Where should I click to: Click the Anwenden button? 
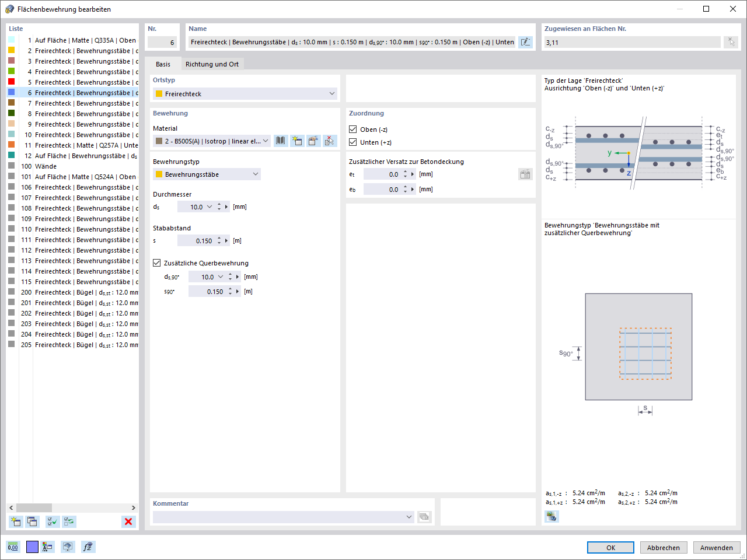pyautogui.click(x=717, y=548)
